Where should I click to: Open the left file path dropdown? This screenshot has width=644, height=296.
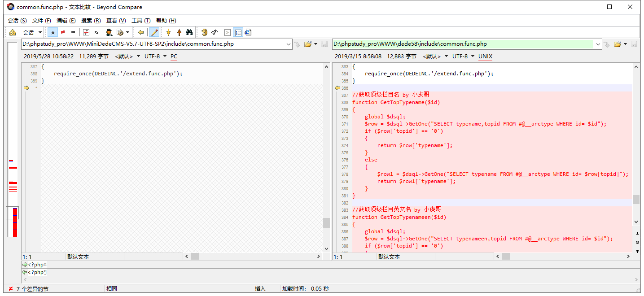click(289, 44)
